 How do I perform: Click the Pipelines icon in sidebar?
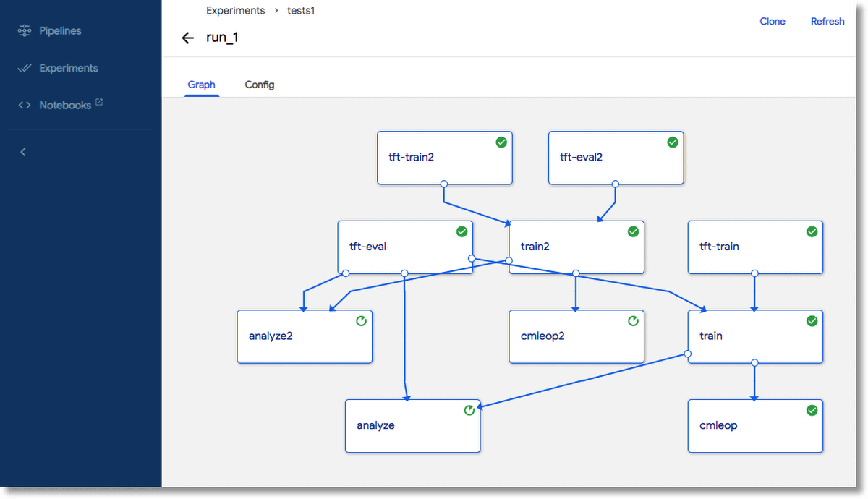(x=25, y=31)
